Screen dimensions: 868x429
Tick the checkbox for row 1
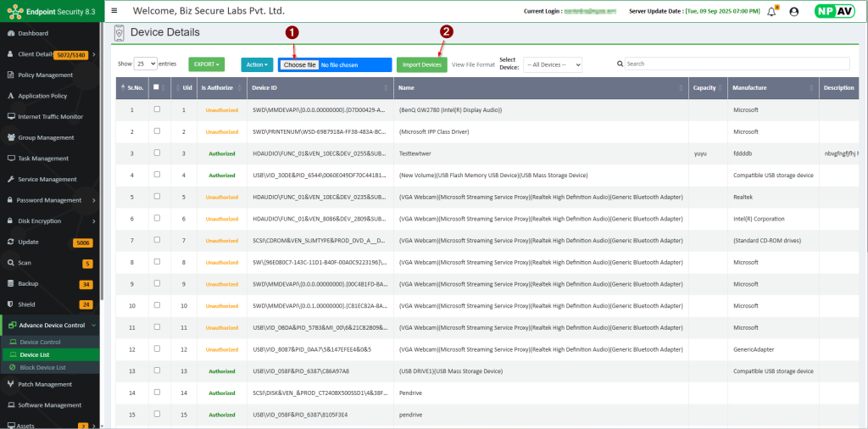click(157, 109)
